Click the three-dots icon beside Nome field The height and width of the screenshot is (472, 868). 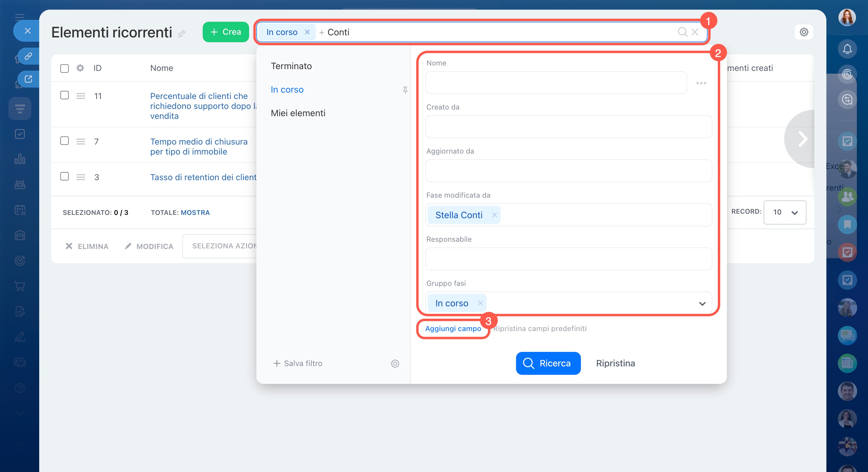pyautogui.click(x=701, y=83)
